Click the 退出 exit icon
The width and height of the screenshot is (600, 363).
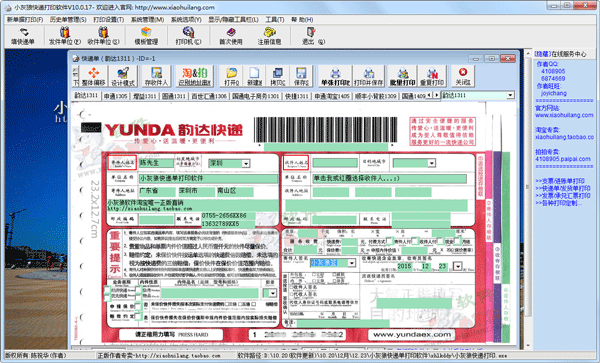[312, 36]
